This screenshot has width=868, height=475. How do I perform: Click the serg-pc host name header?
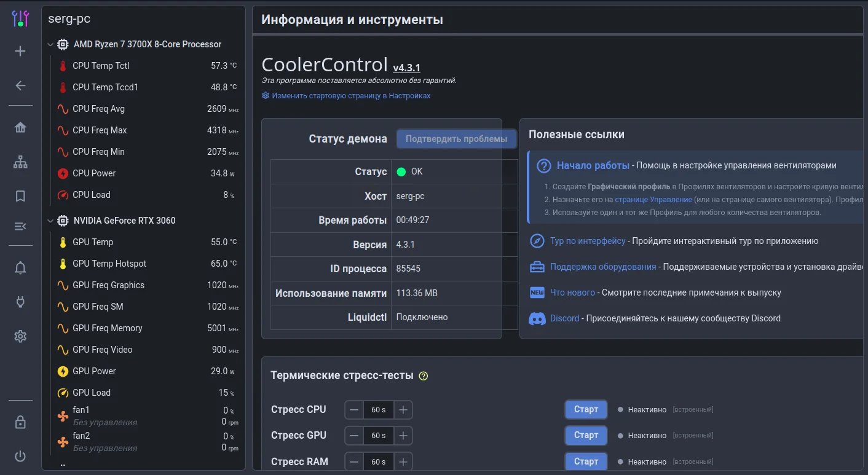pyautogui.click(x=69, y=19)
